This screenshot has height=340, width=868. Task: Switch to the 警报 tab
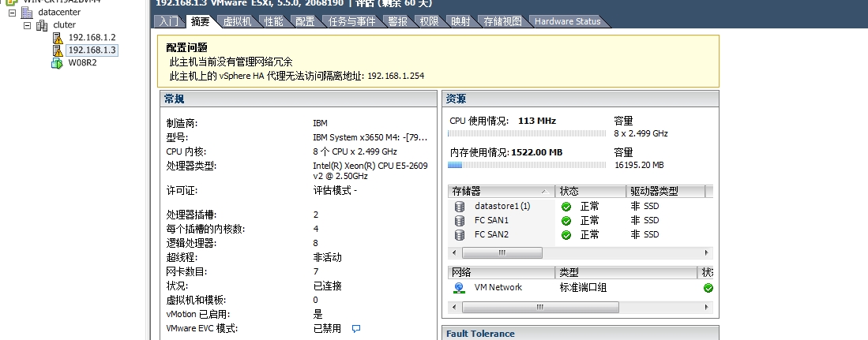pyautogui.click(x=397, y=21)
